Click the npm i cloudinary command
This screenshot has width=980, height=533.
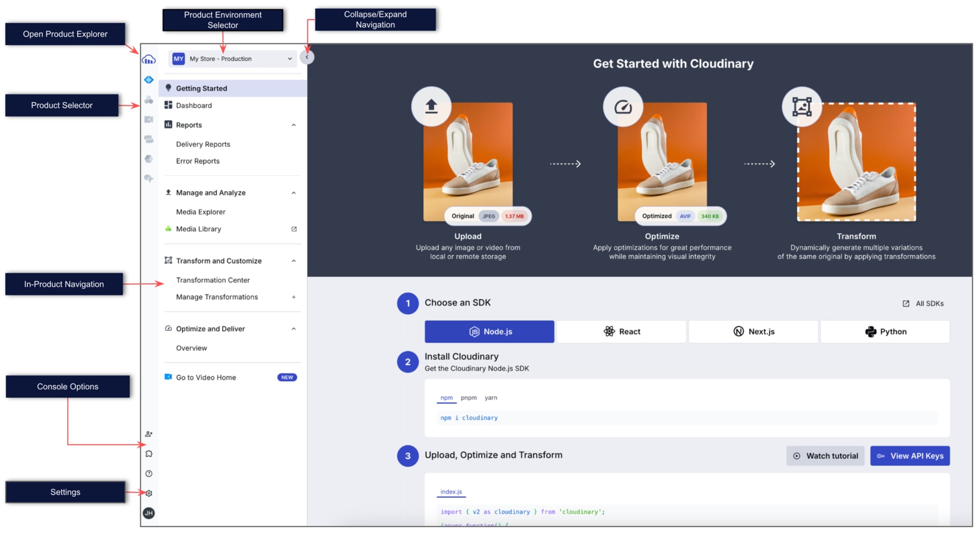click(469, 418)
